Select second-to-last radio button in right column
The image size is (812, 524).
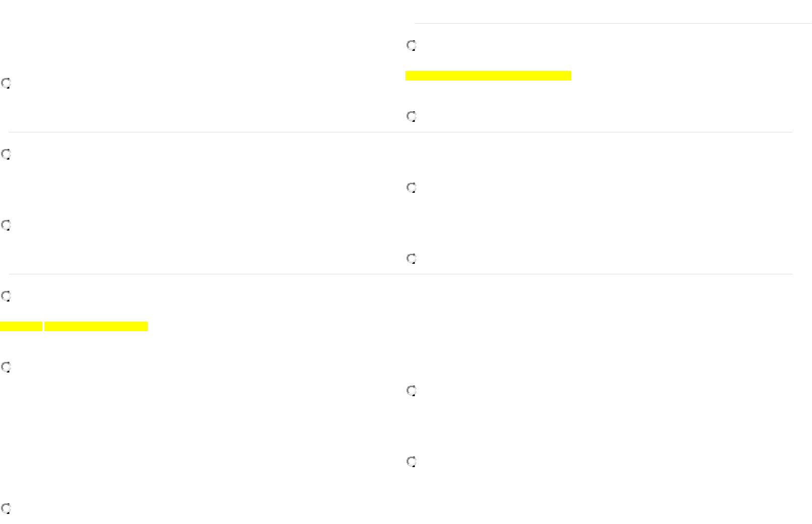[412, 391]
